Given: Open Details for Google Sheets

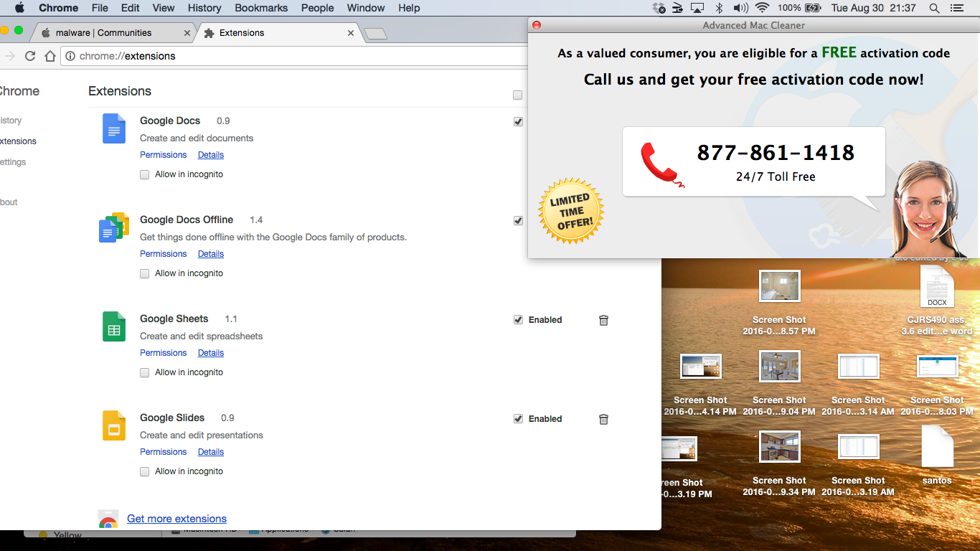Looking at the screenshot, I should 211,353.
